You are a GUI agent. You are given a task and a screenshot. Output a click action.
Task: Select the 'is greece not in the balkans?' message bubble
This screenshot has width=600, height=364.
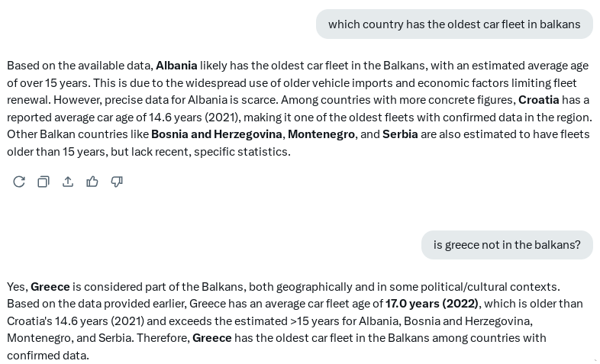coord(507,245)
